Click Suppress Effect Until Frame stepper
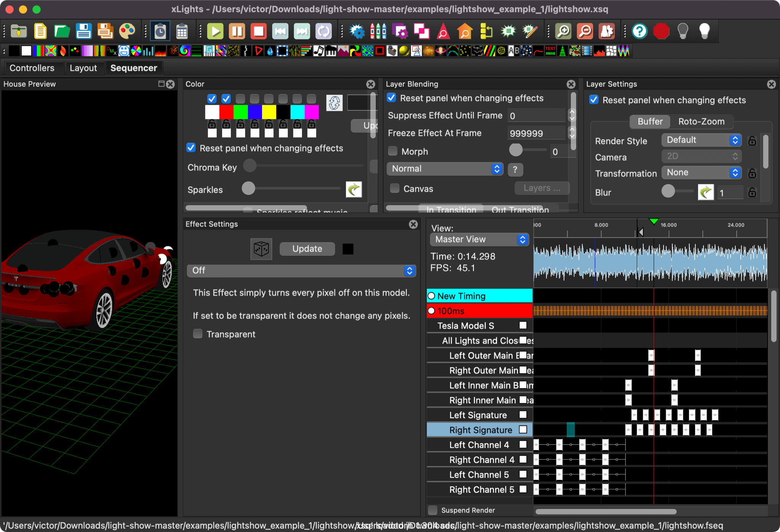The width and height of the screenshot is (780, 532). [572, 115]
